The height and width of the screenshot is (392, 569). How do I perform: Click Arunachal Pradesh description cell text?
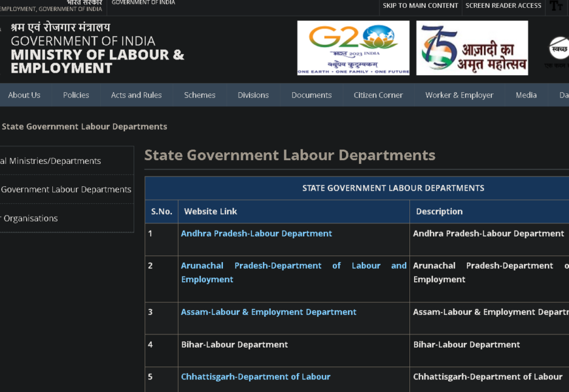point(491,272)
